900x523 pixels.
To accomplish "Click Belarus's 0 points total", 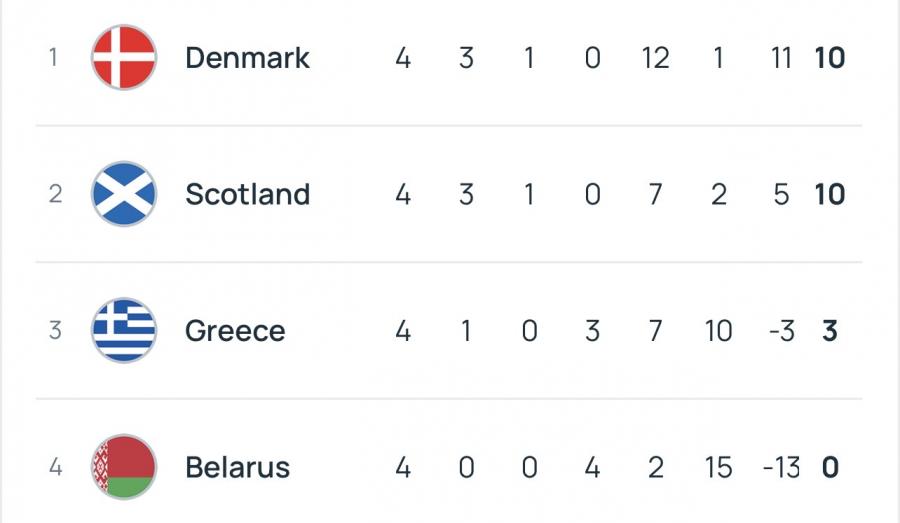I will pyautogui.click(x=829, y=467).
